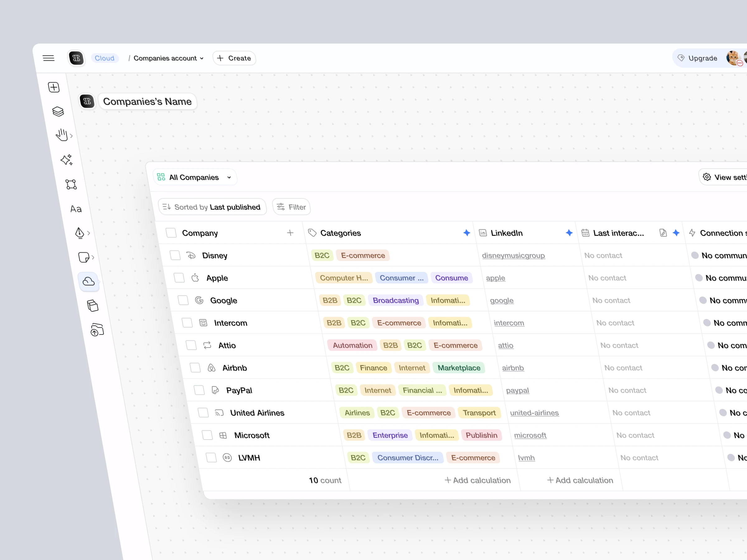Check the Google row checkbox

point(183,301)
